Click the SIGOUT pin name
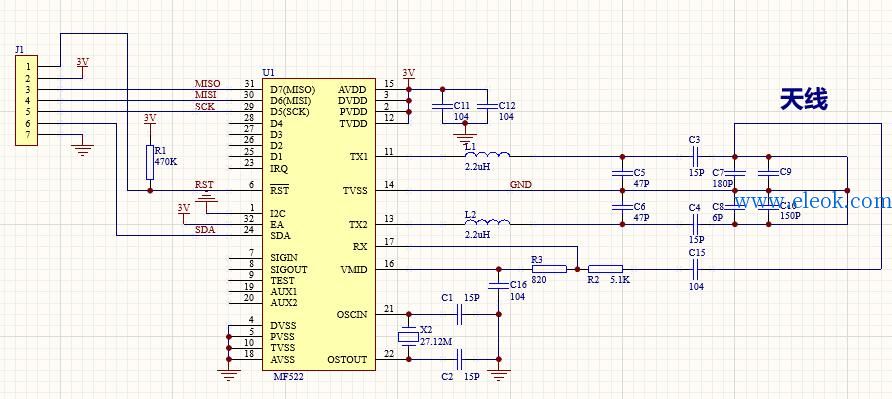 (288, 269)
